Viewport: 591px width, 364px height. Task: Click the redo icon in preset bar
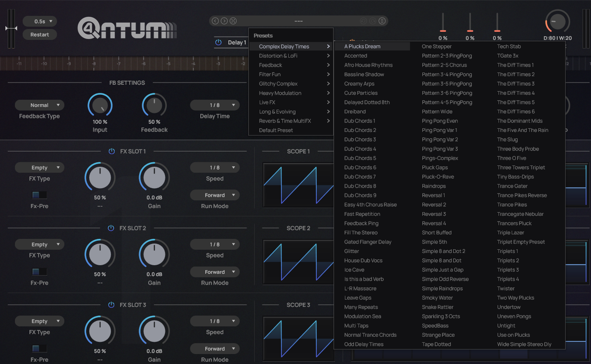(x=373, y=21)
